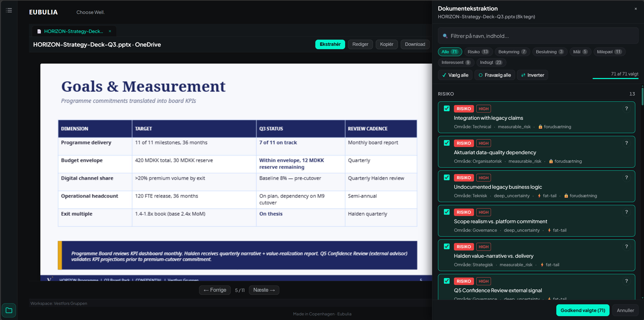Filter by Beslutning 3

point(550,52)
